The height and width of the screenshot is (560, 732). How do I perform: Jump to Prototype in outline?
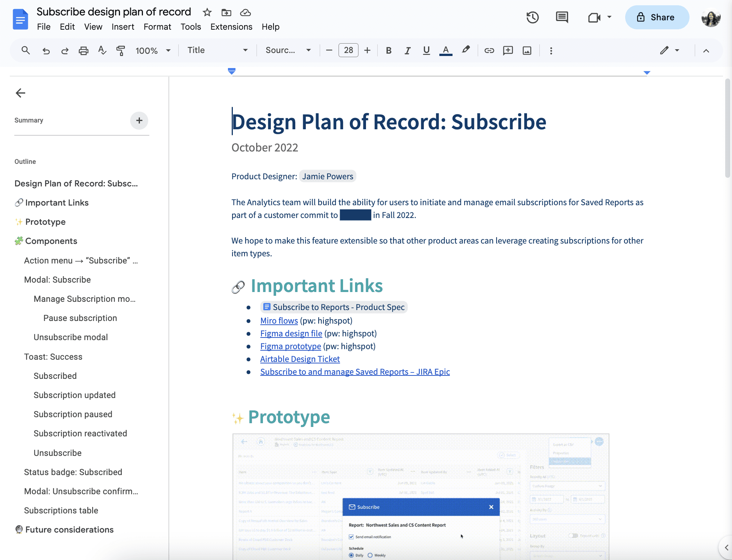[45, 222]
